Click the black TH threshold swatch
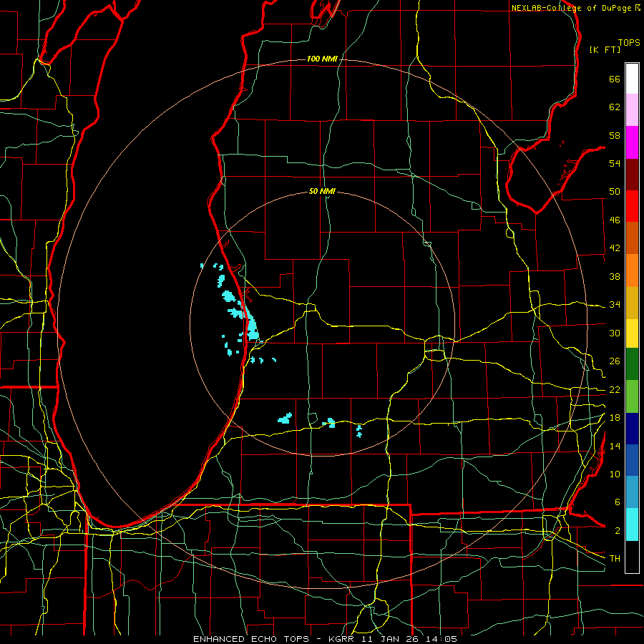Image resolution: width=644 pixels, height=644 pixels. coord(632,557)
